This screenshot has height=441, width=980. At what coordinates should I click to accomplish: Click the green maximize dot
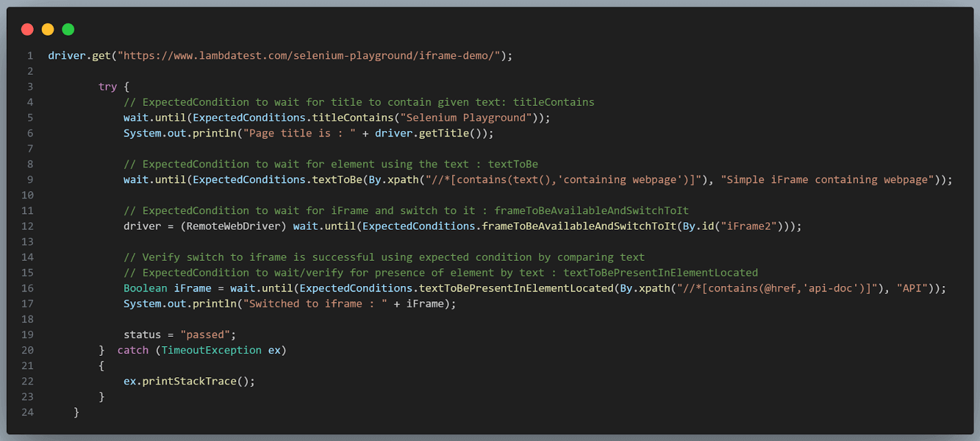pos(68,29)
